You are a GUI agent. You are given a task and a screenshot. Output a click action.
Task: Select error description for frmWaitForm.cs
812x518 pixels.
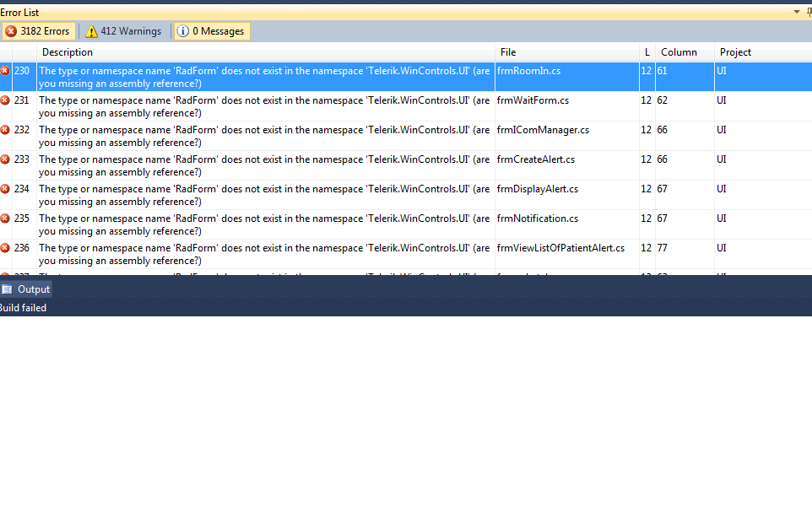(264, 106)
